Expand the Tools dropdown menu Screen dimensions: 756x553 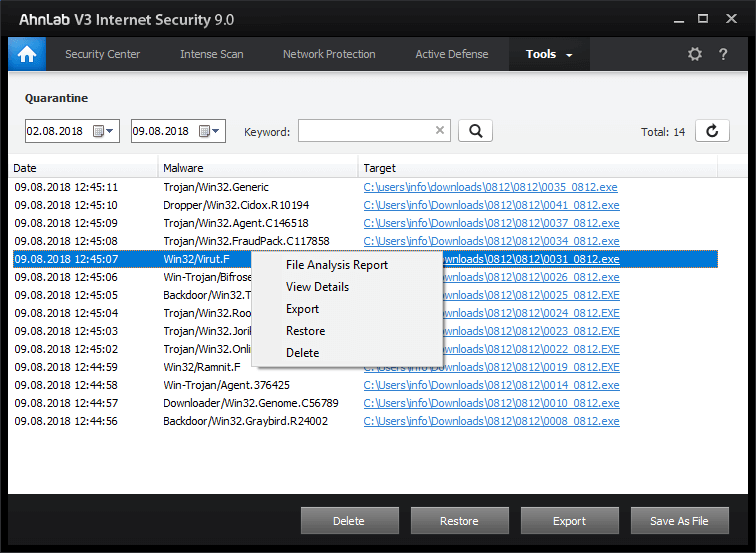pos(549,54)
